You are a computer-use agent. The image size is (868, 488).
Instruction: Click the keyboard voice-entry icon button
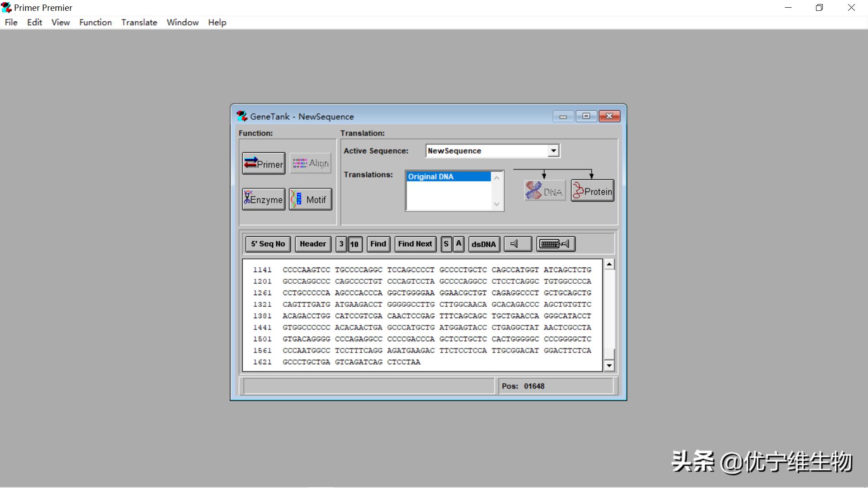(x=556, y=244)
